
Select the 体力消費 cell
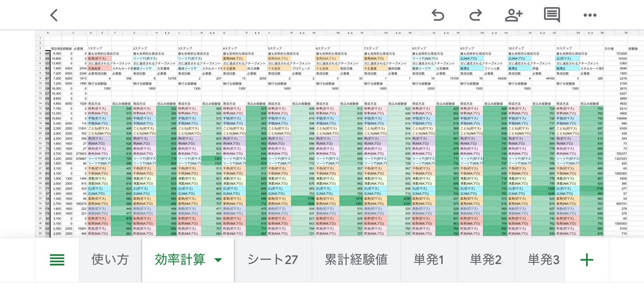(x=257, y=68)
